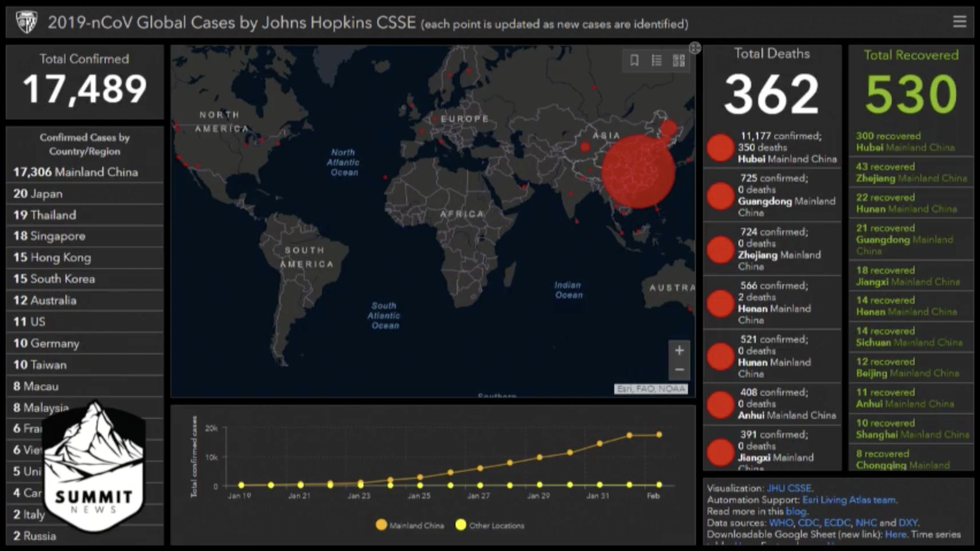Image resolution: width=980 pixels, height=551 pixels.
Task: Click the red circle icon beside Anhui
Action: [x=720, y=404]
